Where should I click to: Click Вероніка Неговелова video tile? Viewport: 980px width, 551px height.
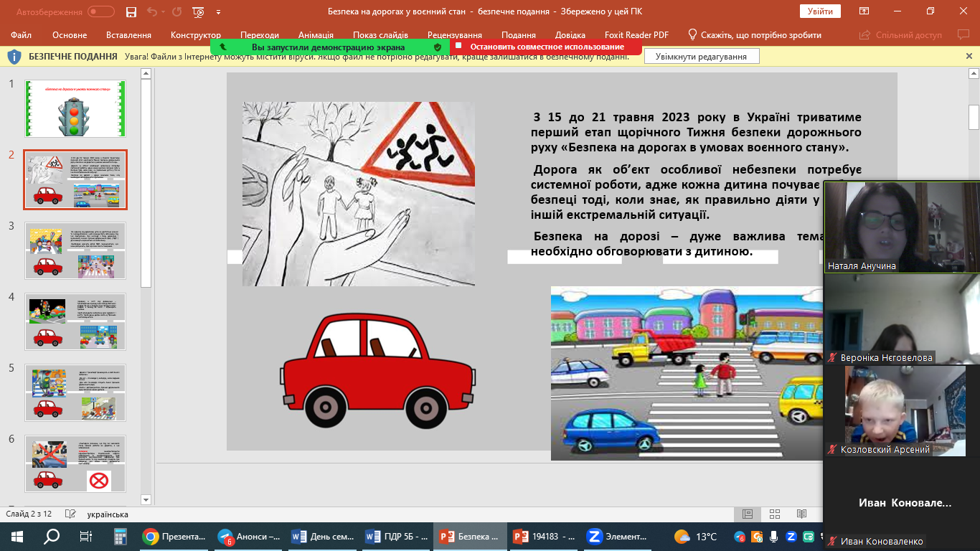901,319
